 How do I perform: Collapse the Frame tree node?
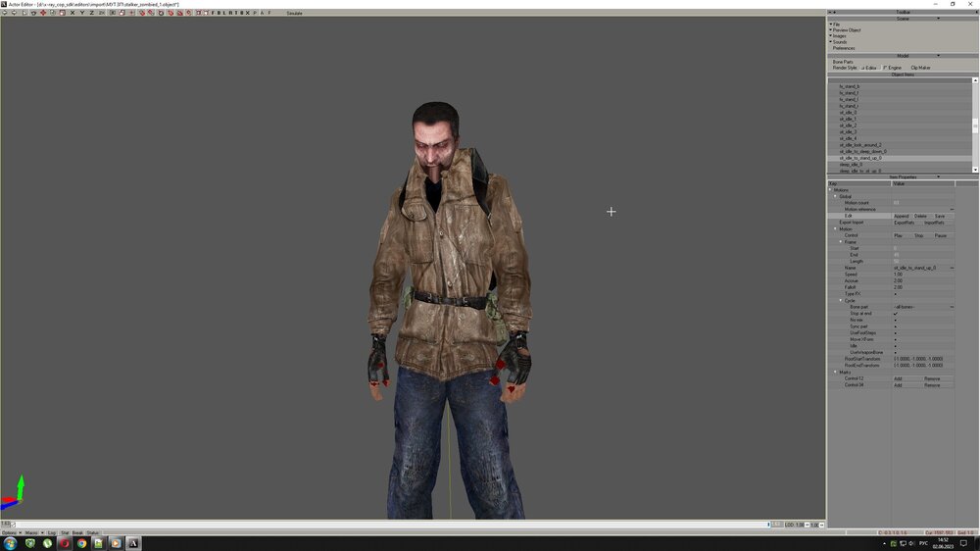841,242
